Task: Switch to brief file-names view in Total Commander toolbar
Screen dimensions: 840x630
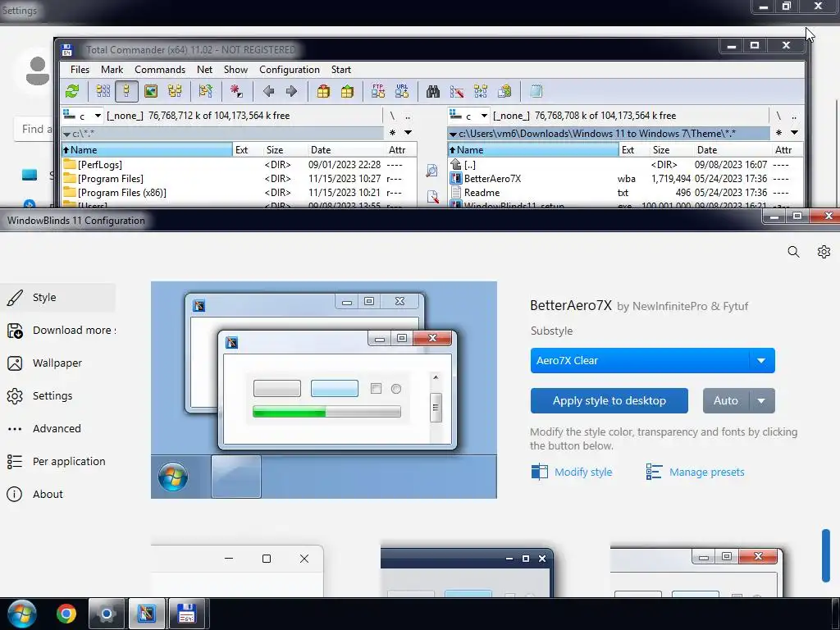Action: pyautogui.click(x=103, y=91)
